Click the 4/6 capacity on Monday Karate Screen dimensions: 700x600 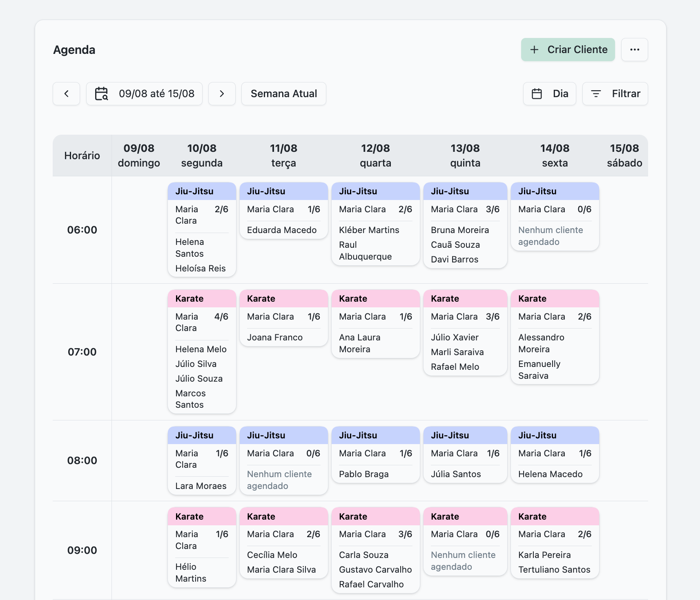221,316
